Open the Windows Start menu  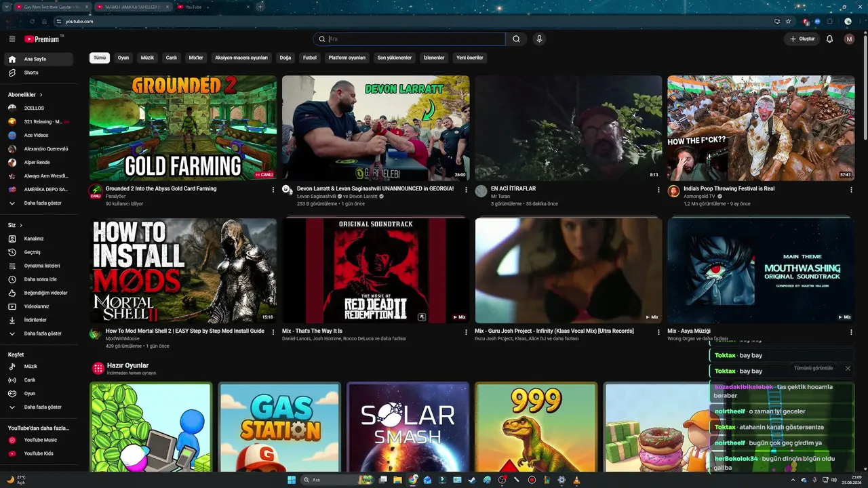pyautogui.click(x=292, y=480)
